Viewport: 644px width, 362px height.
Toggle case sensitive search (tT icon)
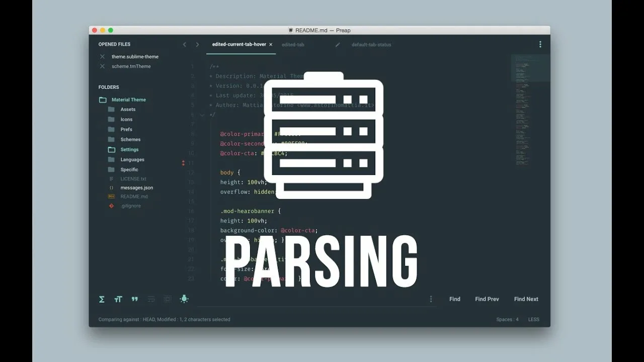(118, 299)
